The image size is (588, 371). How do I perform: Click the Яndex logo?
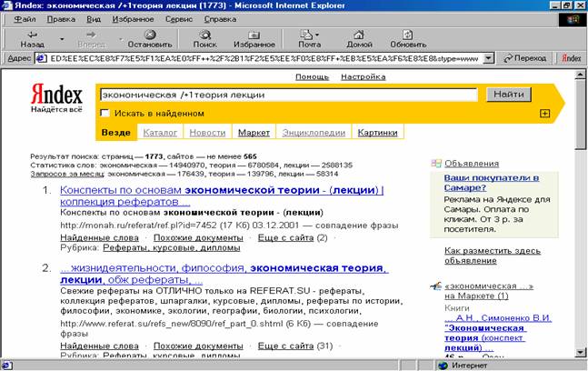56,95
